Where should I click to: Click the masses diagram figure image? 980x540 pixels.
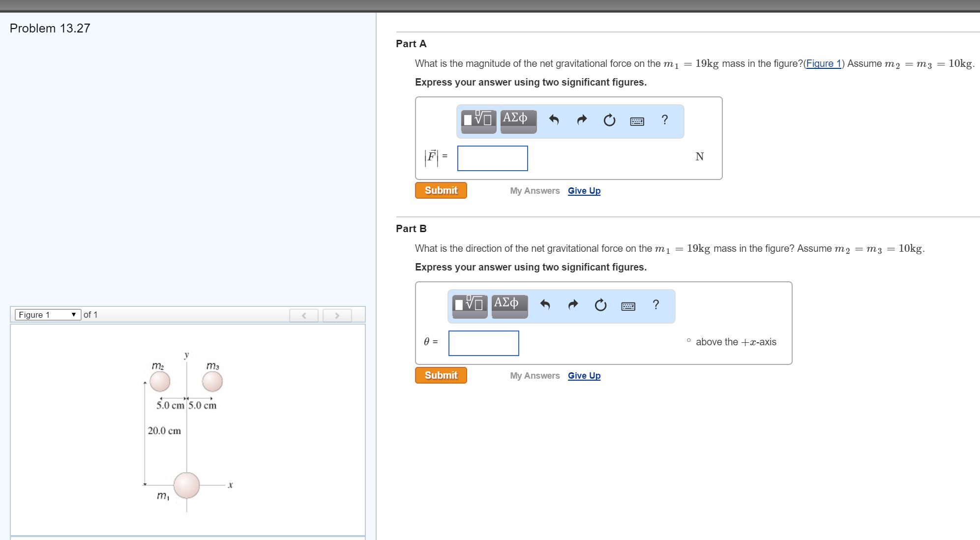coord(187,431)
